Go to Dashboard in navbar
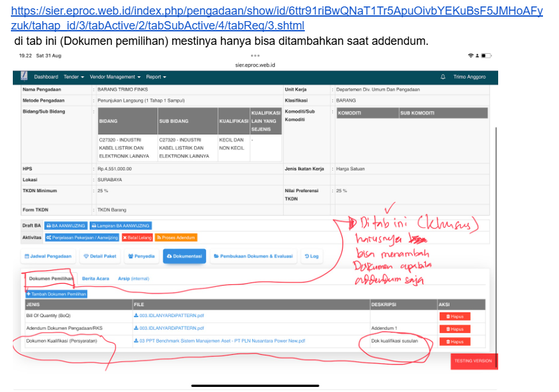 46,77
